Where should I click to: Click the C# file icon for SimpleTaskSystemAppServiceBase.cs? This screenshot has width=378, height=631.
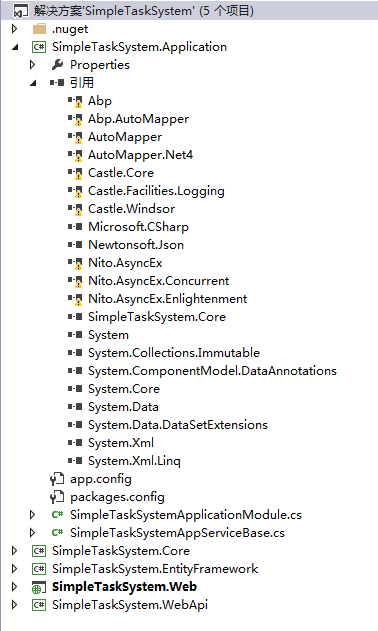tap(58, 533)
